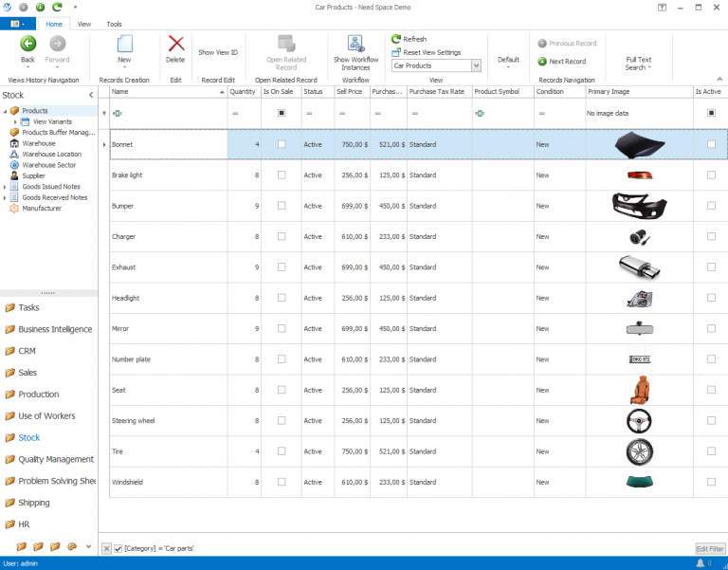This screenshot has width=728, height=570.
Task: Click the Tire product image thumbnail
Action: click(639, 451)
